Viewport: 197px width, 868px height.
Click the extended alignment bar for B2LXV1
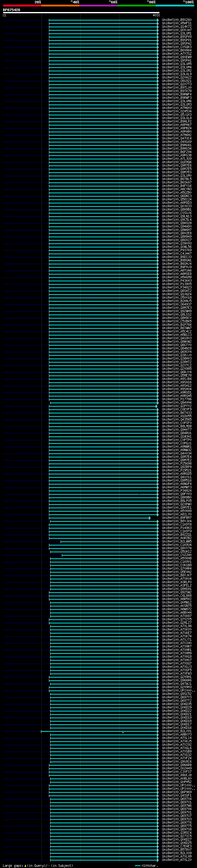(x=100, y=731)
